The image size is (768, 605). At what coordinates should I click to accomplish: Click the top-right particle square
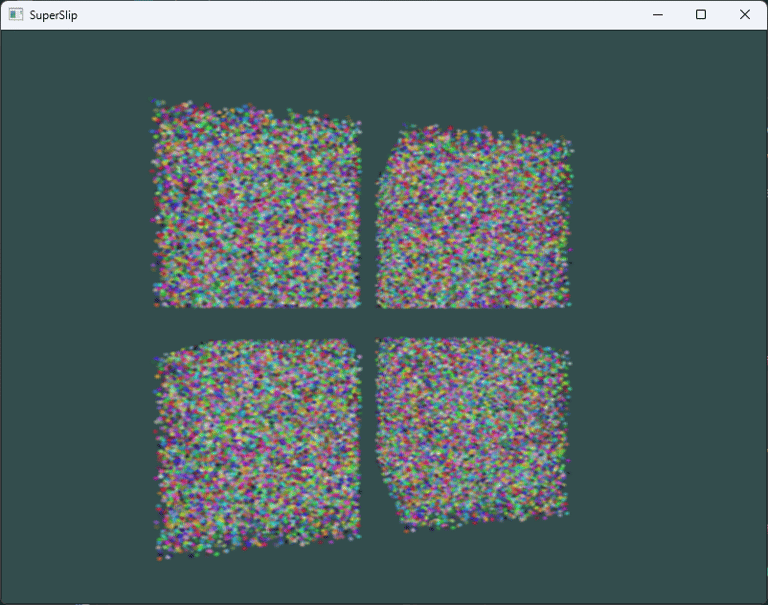tap(474, 217)
